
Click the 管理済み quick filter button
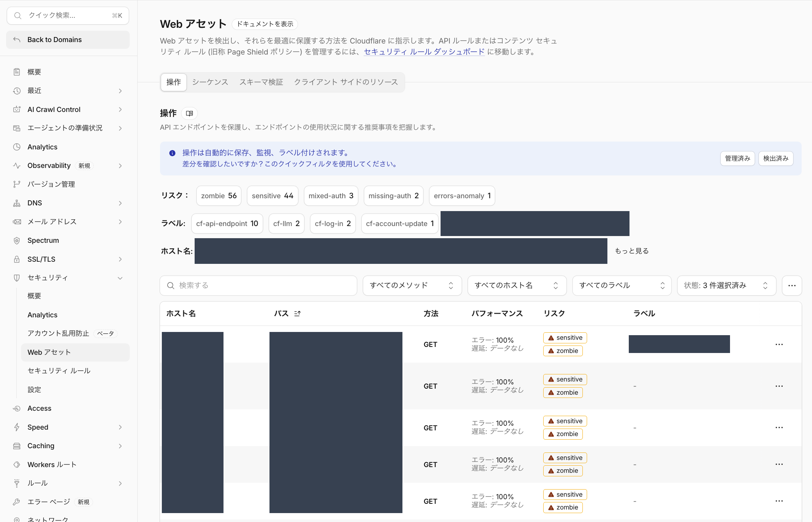738,158
